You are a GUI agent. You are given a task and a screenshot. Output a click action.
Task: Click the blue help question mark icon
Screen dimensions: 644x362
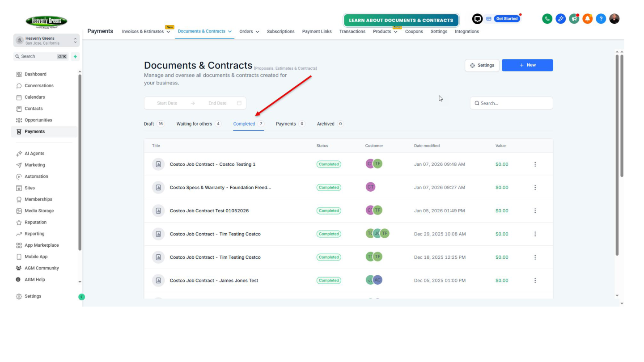(x=601, y=19)
